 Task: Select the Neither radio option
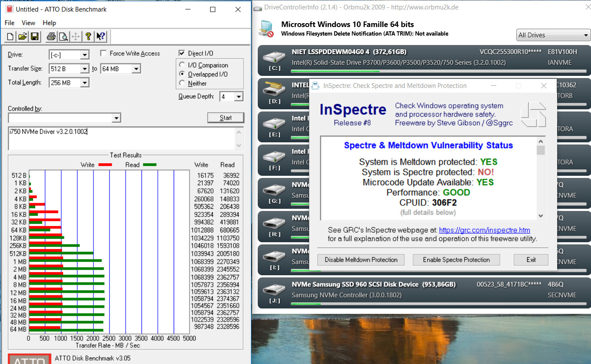[x=182, y=83]
